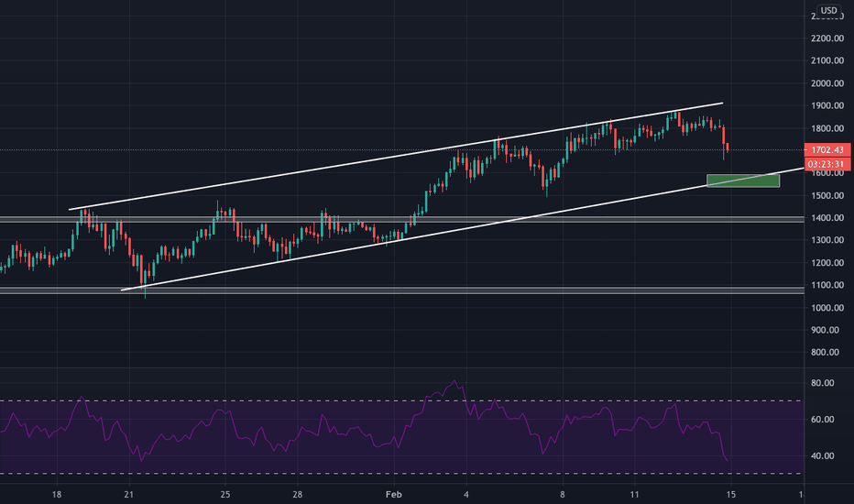The image size is (854, 504).
Task: Open the USD currency selector
Action: point(829,10)
